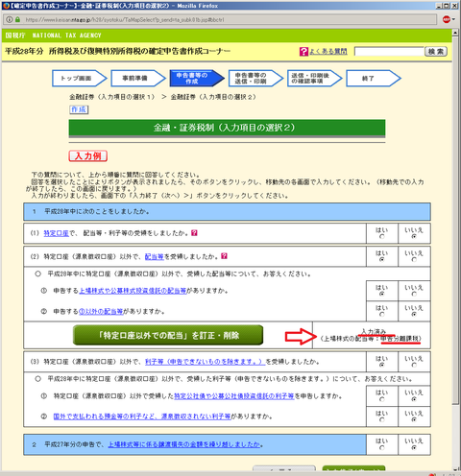Image resolution: width=461 pixels, height=476 pixels.
Task: Go to the 送信・印刷後の確認事項 step
Action: tap(314, 79)
